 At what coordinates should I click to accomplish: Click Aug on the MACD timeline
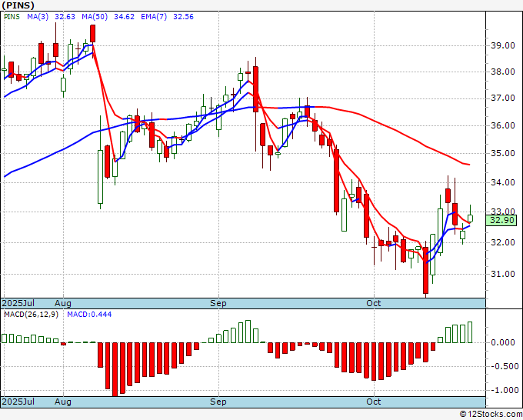63,402
